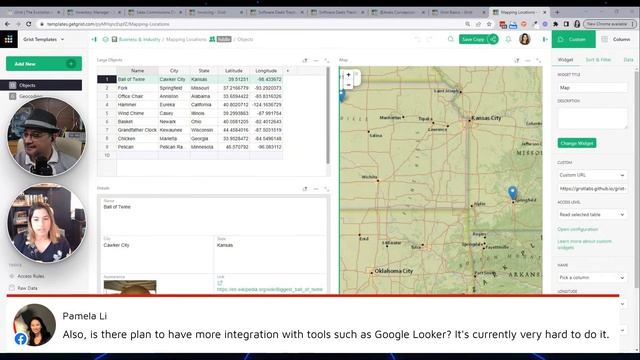
Task: Open the Wikipedia link in the card
Action: click(270, 289)
